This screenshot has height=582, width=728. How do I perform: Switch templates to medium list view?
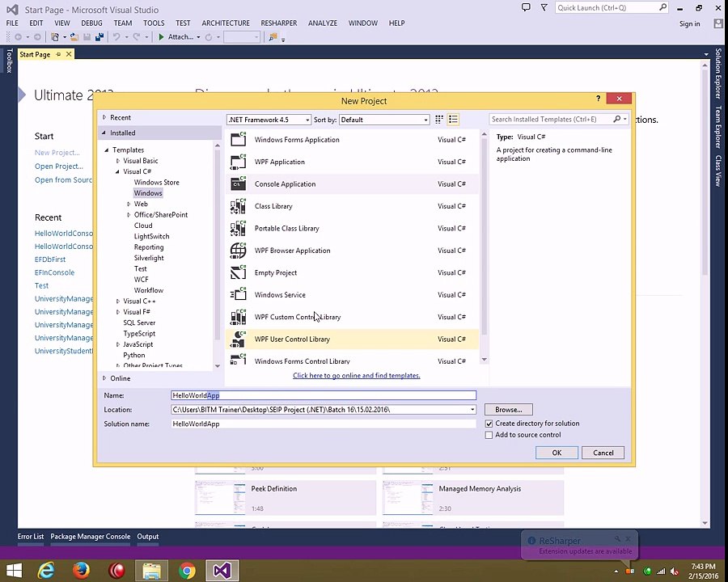(x=453, y=120)
